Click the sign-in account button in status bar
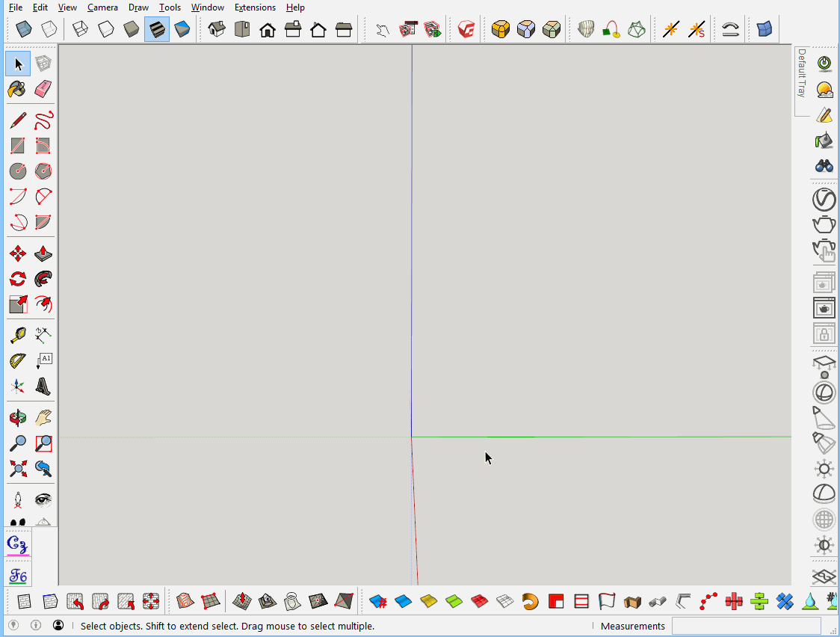This screenshot has height=637, width=840. pos(58,626)
